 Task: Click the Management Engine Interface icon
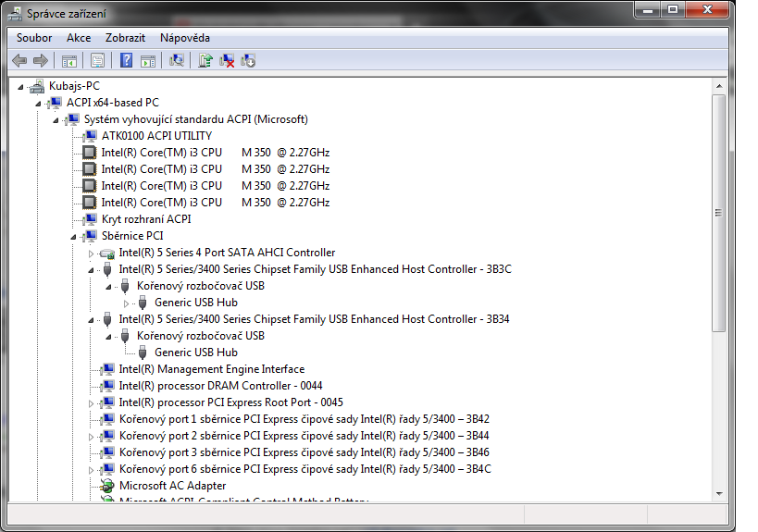tap(107, 370)
